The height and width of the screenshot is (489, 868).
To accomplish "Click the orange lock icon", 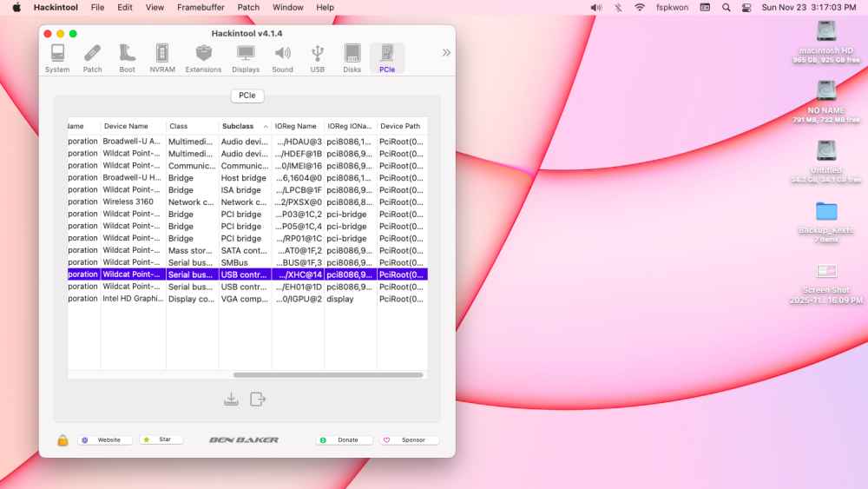I will (x=62, y=440).
